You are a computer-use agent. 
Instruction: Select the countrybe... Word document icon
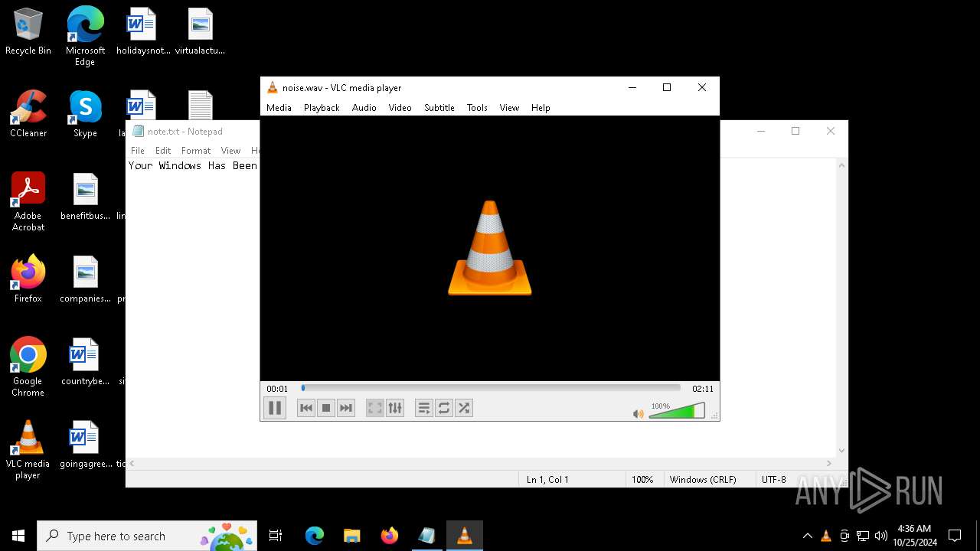click(85, 362)
